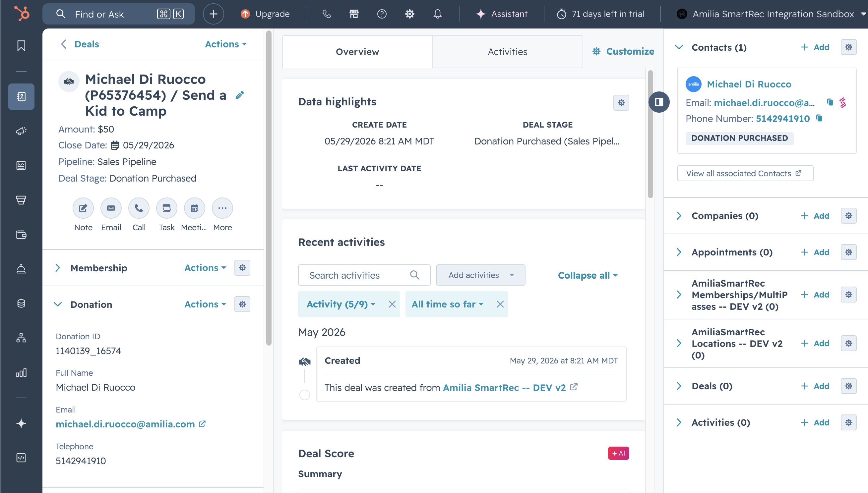Open the Activity (5/9) filter dropdown

341,304
